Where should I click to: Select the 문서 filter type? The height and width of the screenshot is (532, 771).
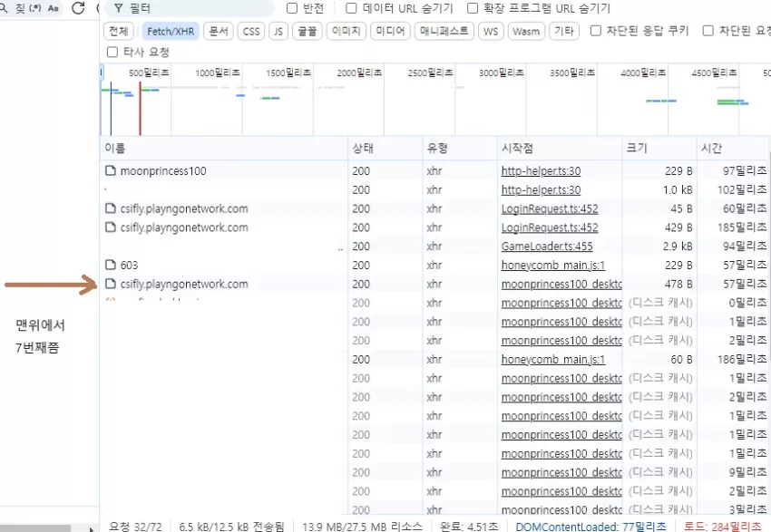point(219,32)
